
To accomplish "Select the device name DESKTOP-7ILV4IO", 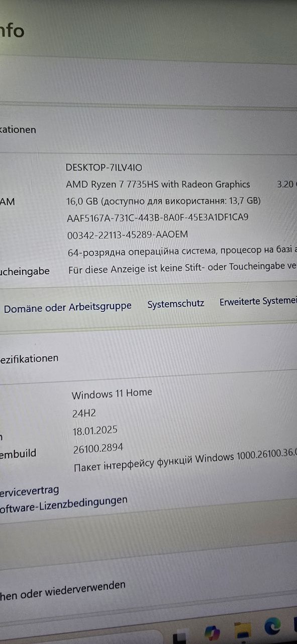I will [104, 168].
